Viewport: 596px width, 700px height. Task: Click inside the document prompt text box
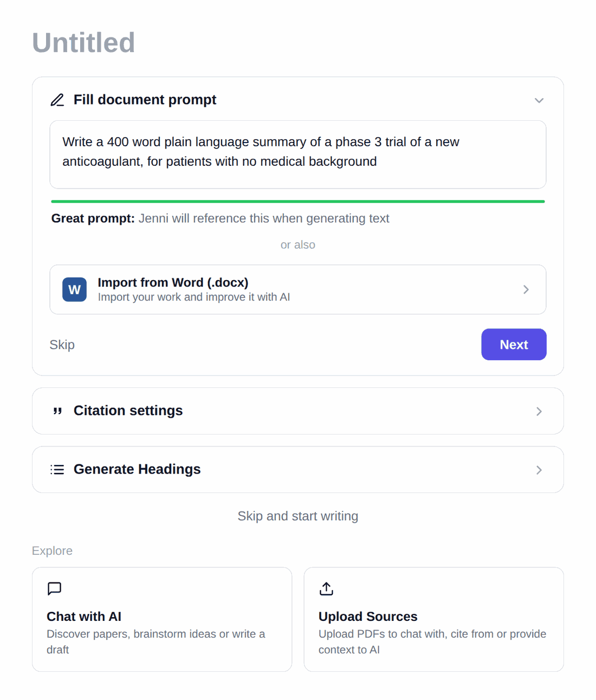tap(298, 154)
